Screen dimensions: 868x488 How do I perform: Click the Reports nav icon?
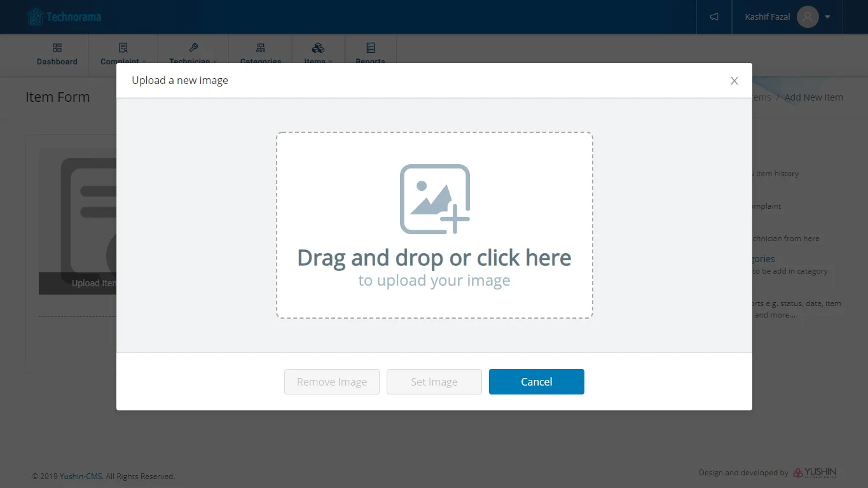371,48
